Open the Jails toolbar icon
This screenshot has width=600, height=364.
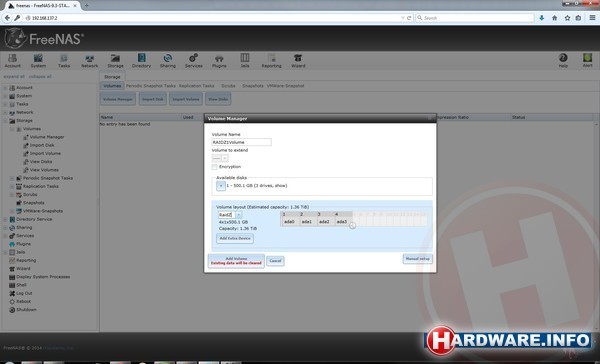coord(245,61)
